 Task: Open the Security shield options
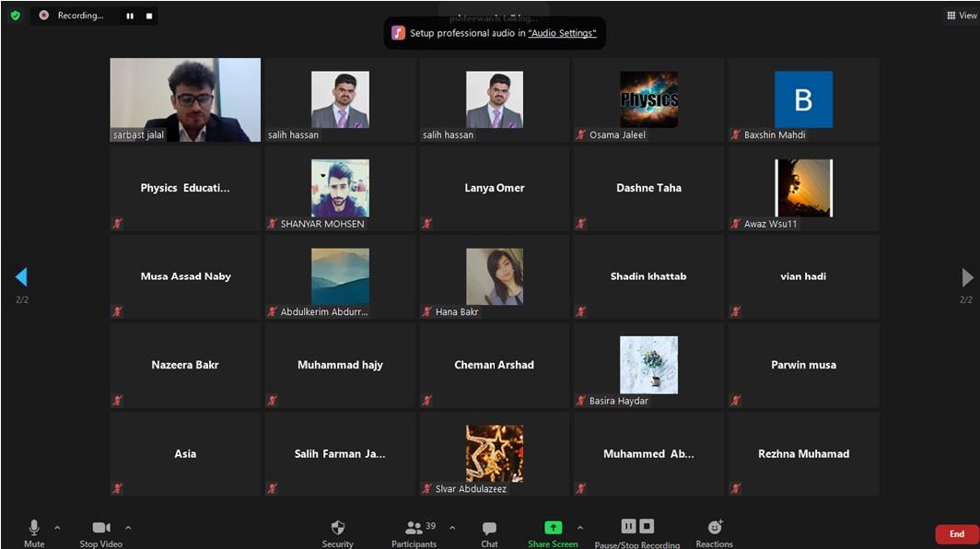(337, 528)
